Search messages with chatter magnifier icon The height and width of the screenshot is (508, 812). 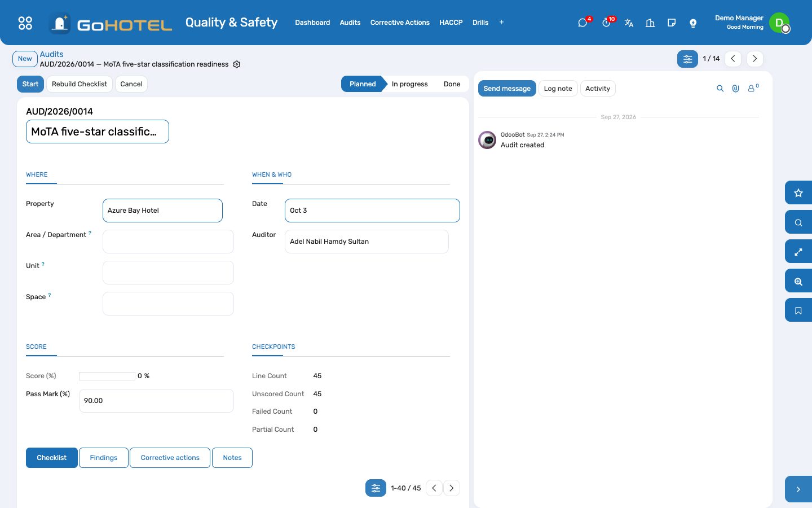coord(720,89)
